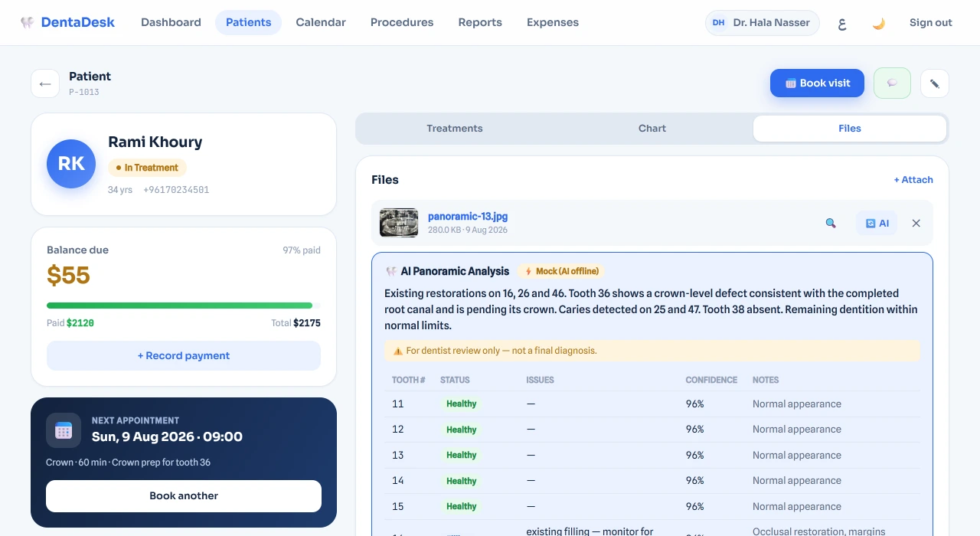
Task: Click the back arrow beside Patient
Action: tap(45, 83)
